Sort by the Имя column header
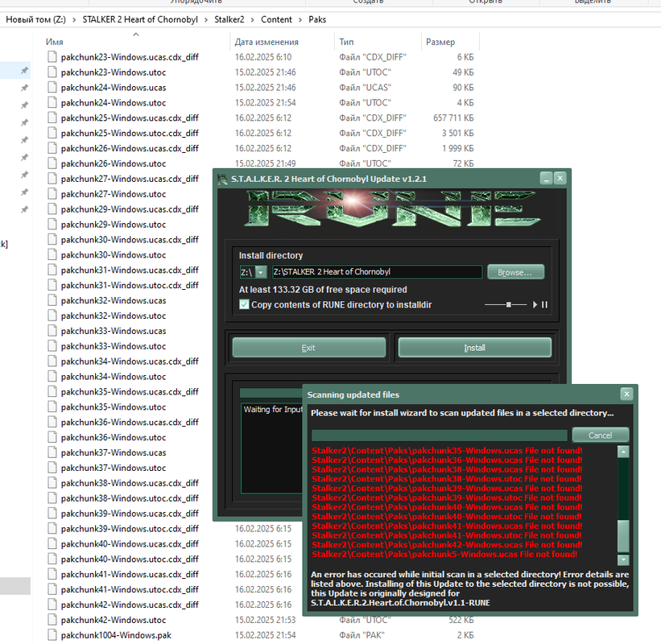The height and width of the screenshot is (644, 661). point(55,42)
